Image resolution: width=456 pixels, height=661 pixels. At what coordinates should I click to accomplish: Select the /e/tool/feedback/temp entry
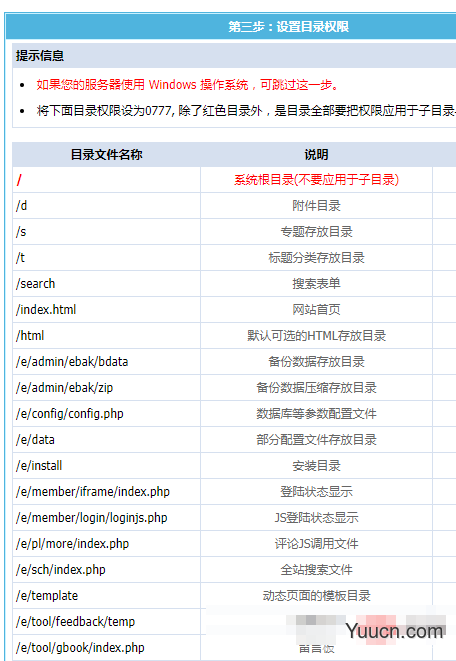point(76,621)
